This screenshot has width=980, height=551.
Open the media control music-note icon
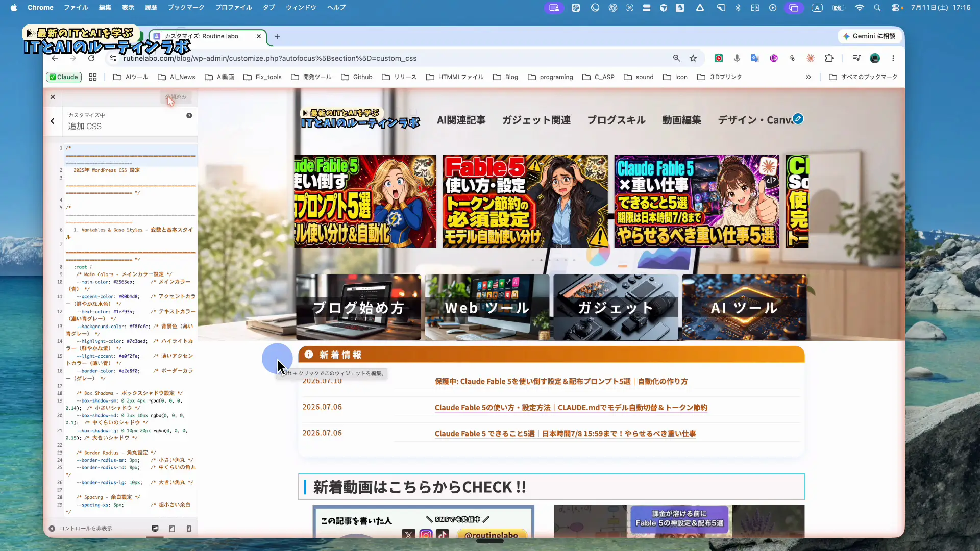[856, 58]
